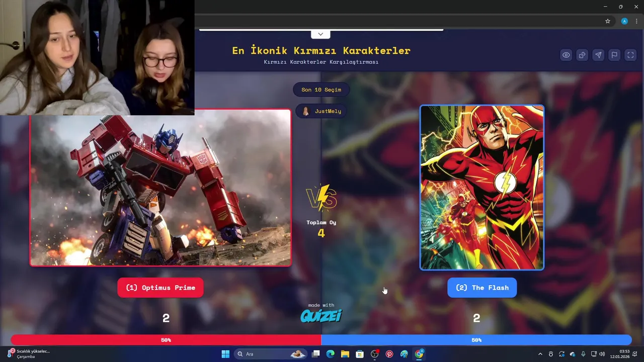Open the Windows Start menu
The height and width of the screenshot is (362, 644).
click(225, 354)
